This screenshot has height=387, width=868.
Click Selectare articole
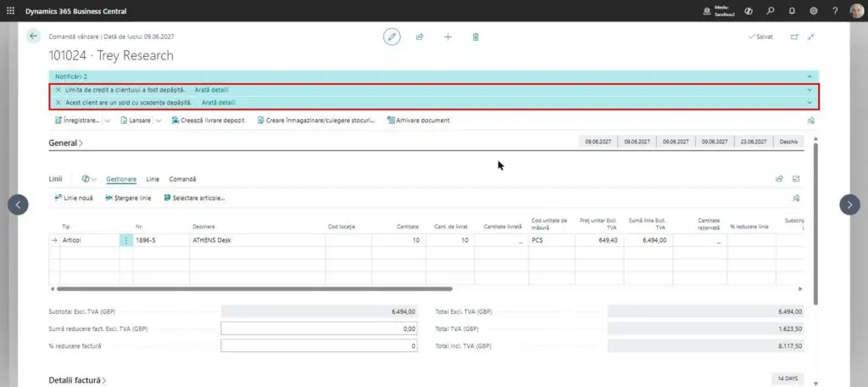coord(194,198)
